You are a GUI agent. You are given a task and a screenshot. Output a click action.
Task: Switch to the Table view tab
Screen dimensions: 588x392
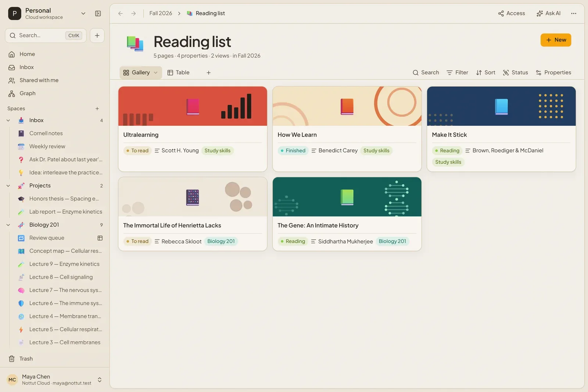pos(178,73)
